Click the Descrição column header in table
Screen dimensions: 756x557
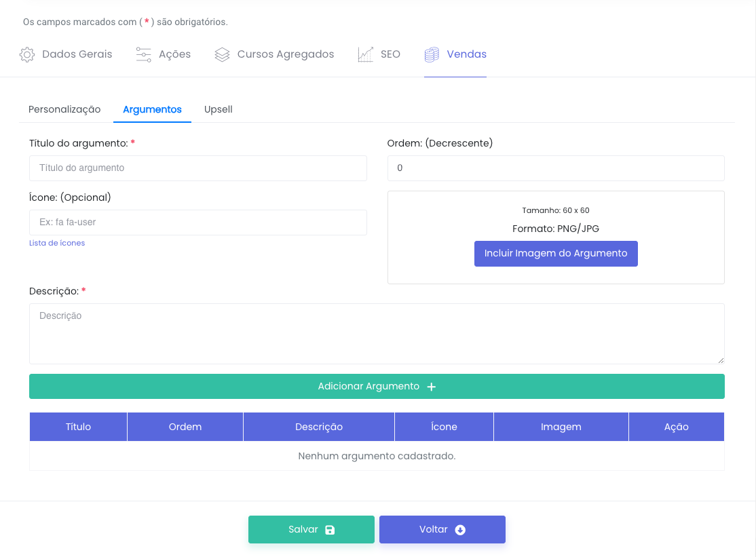[319, 427]
